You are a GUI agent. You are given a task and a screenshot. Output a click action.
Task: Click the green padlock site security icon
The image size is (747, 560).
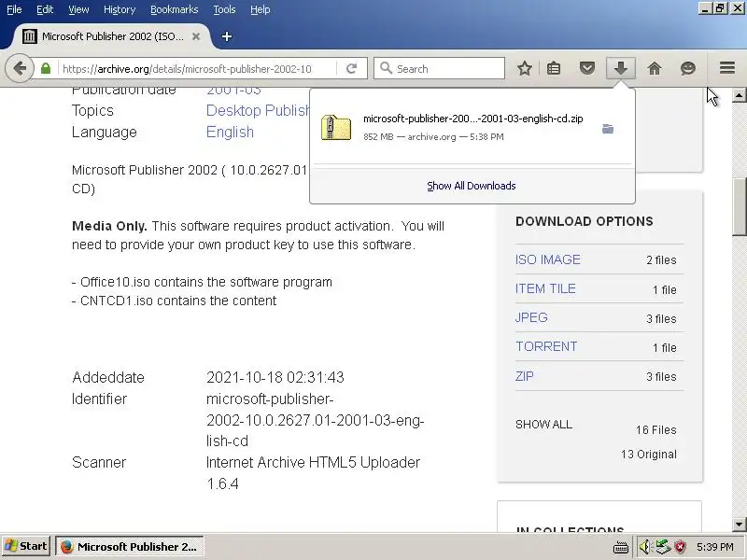(46, 68)
